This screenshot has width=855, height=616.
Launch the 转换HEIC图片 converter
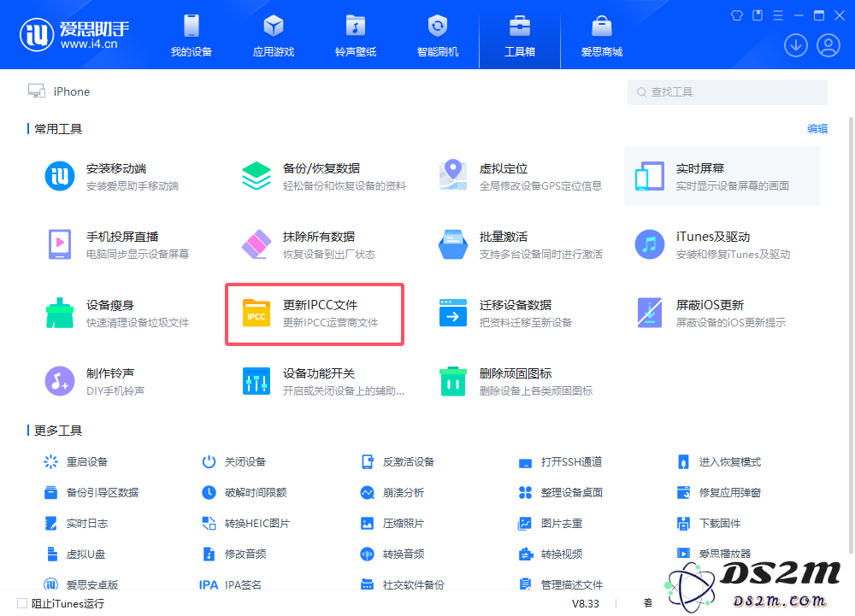coord(246,524)
